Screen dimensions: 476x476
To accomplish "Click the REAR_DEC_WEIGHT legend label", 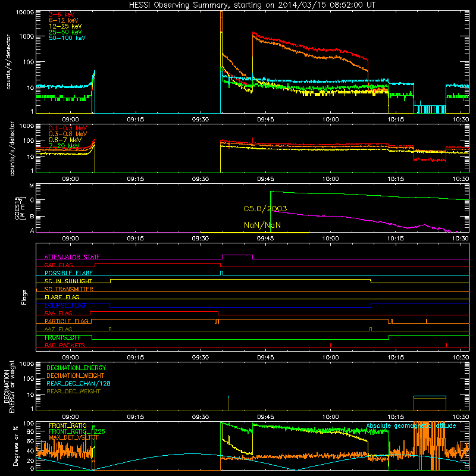I will [x=73, y=392].
